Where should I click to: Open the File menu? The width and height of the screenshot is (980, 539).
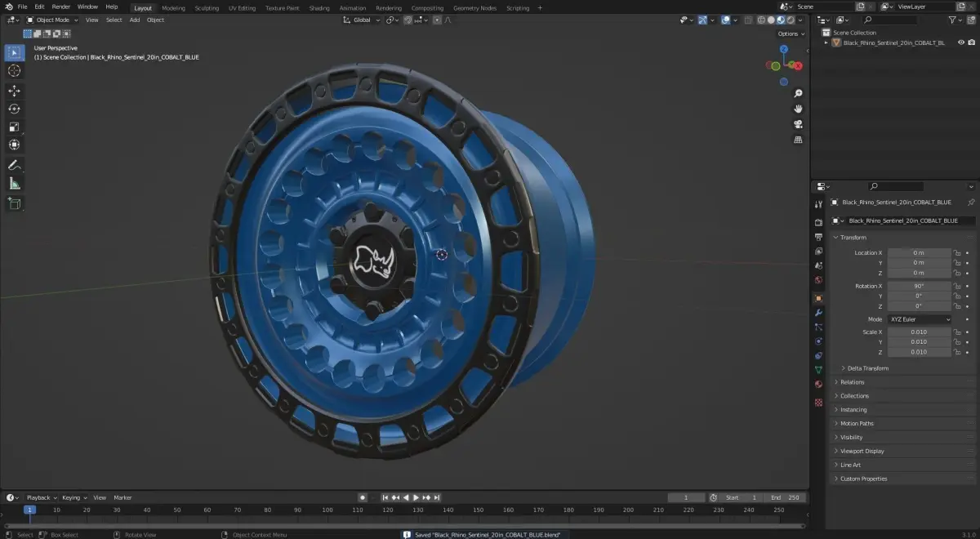point(22,7)
